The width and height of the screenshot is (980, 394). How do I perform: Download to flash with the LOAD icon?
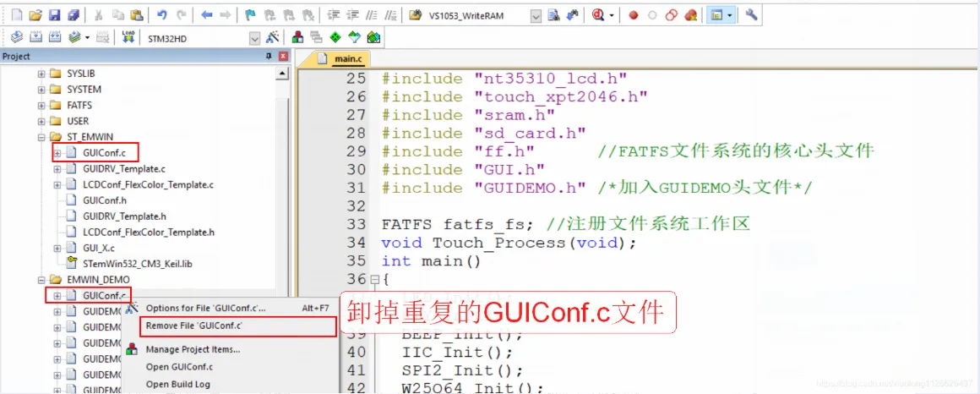pyautogui.click(x=128, y=37)
